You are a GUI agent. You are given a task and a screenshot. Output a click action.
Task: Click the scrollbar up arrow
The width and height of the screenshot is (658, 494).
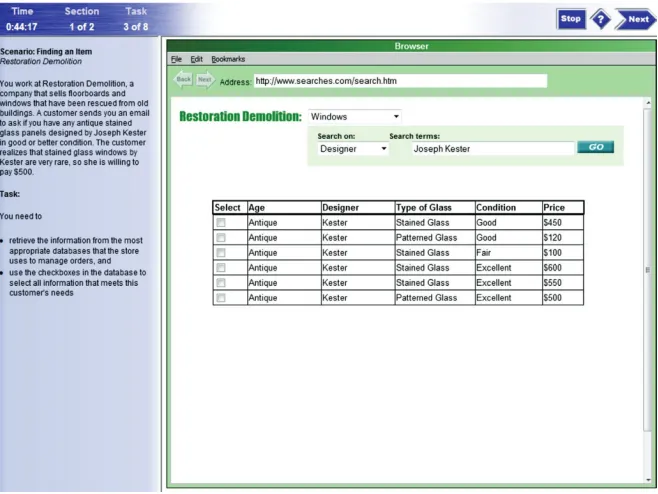pyautogui.click(x=648, y=102)
